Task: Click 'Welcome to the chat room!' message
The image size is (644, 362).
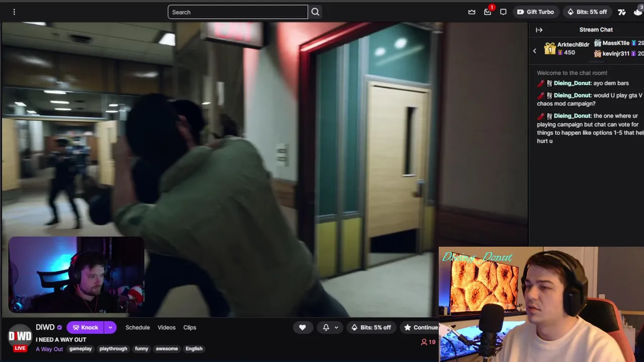Action: click(572, 73)
